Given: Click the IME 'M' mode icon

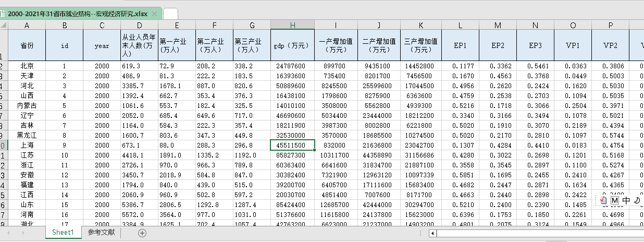Looking at the screenshot, I should click(614, 200).
